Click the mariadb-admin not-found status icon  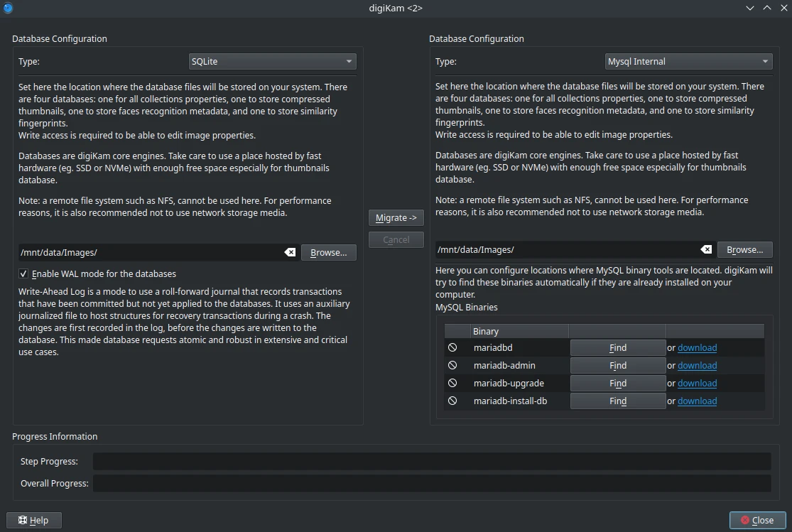click(452, 366)
